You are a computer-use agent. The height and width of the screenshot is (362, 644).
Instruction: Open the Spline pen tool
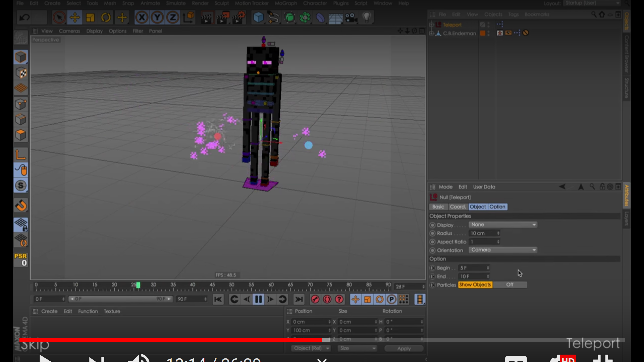click(x=274, y=17)
